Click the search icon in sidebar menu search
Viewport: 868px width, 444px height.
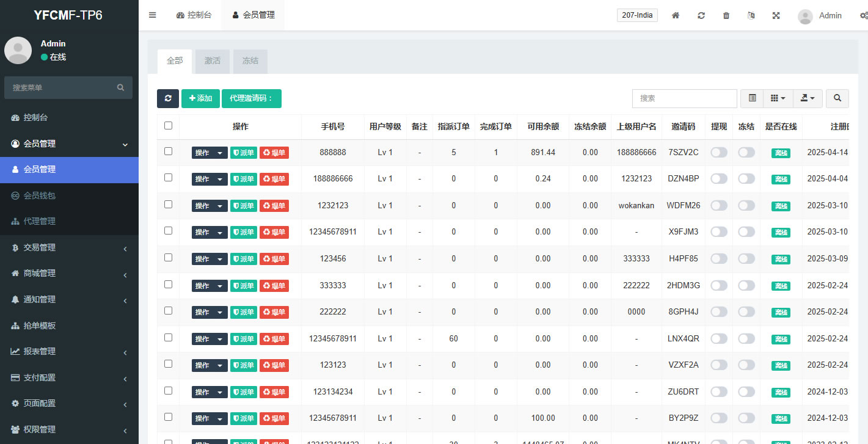point(121,88)
